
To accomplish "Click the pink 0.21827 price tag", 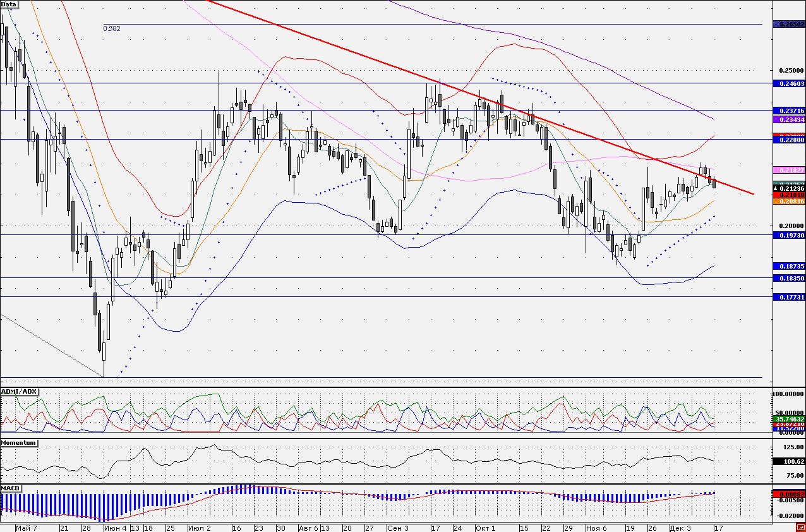I will coord(788,171).
